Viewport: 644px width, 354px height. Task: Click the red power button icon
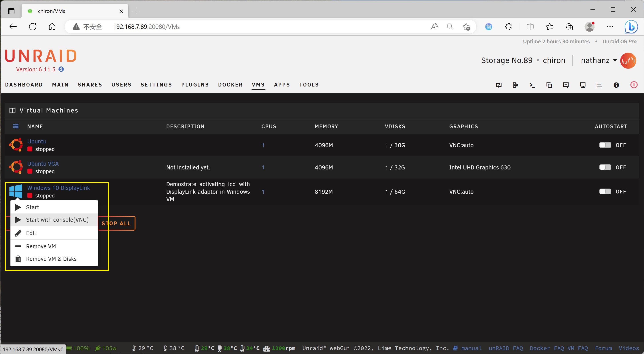click(x=634, y=85)
